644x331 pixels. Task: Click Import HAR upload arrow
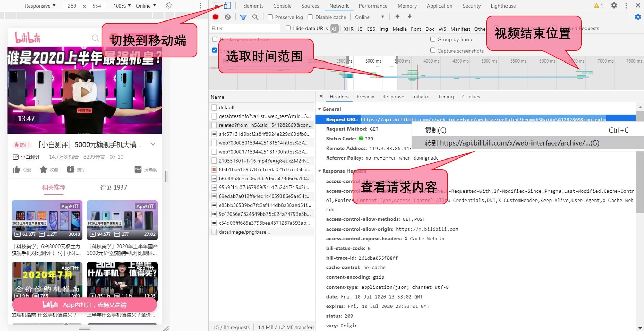coord(397,17)
